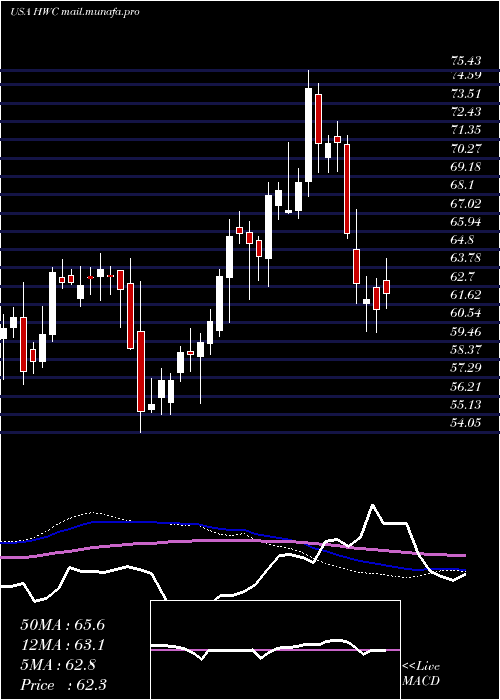Screen dimensions: 500x700
Task: Click the USA HWC mail.munafa.pro chart title
Action: coord(75,12)
